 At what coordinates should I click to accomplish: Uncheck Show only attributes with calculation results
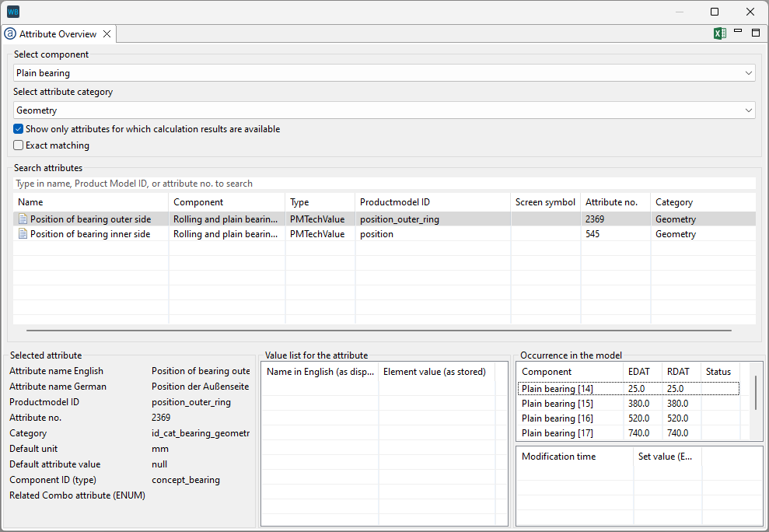pos(19,129)
